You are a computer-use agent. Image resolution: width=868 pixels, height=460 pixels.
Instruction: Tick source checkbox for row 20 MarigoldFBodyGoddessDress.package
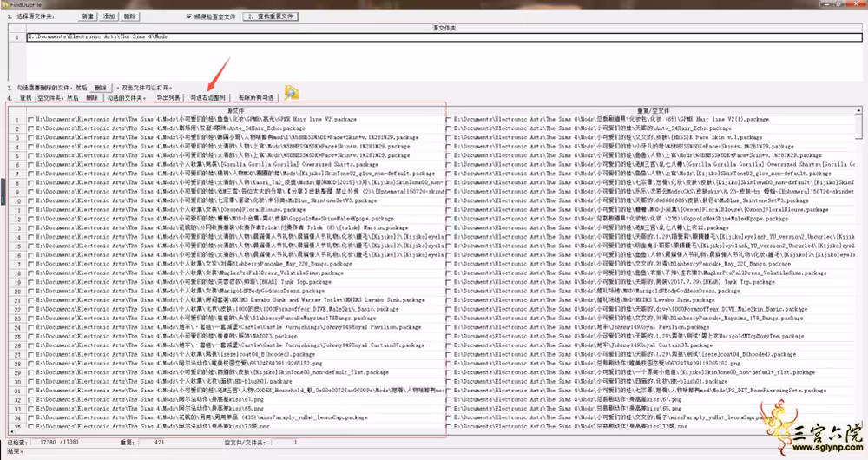[x=31, y=291]
